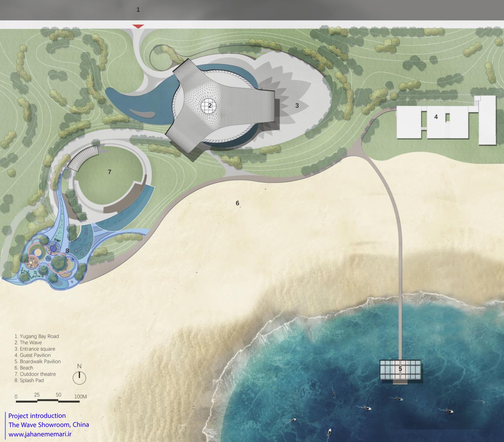This screenshot has height=442, width=504.
Task: Click label 6 on the beach
Action: (x=237, y=203)
